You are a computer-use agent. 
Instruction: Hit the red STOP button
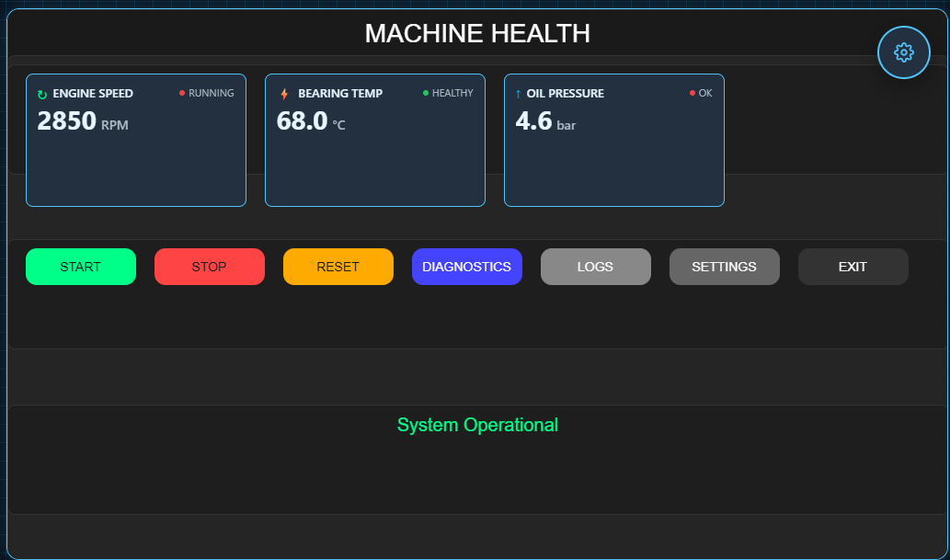click(x=210, y=267)
